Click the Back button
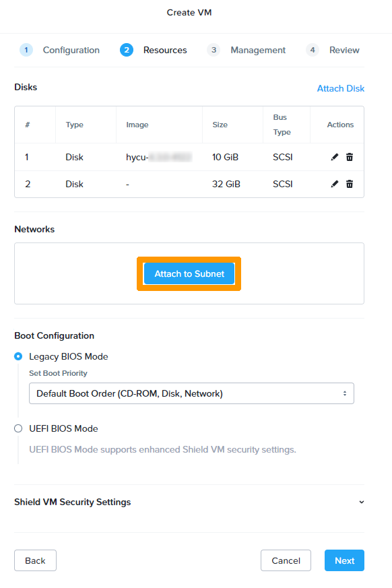This screenshot has height=588, width=392. pos(35,560)
